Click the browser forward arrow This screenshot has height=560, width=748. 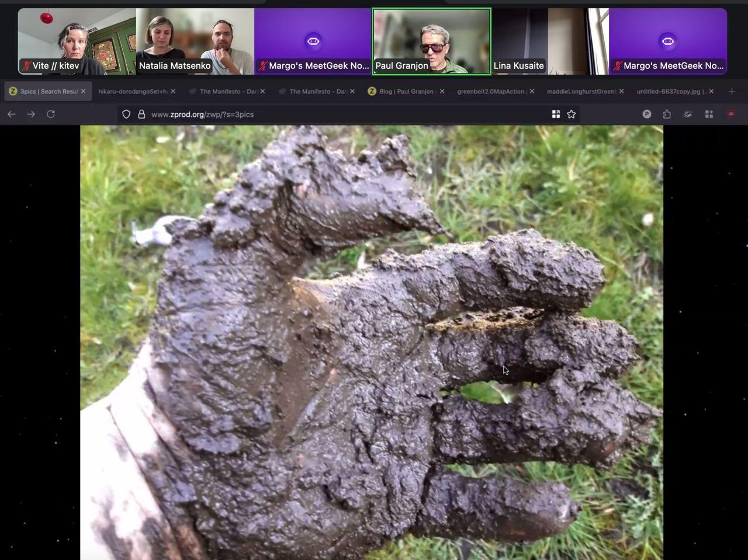point(31,114)
